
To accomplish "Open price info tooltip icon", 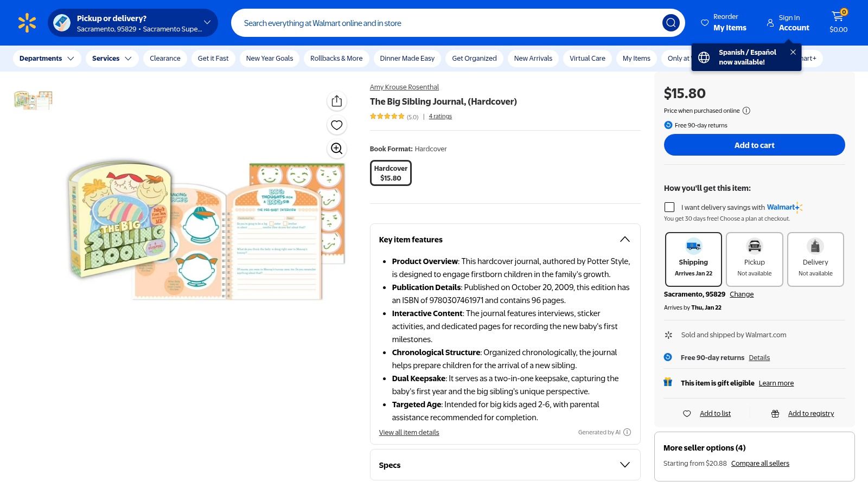I will coord(746,111).
